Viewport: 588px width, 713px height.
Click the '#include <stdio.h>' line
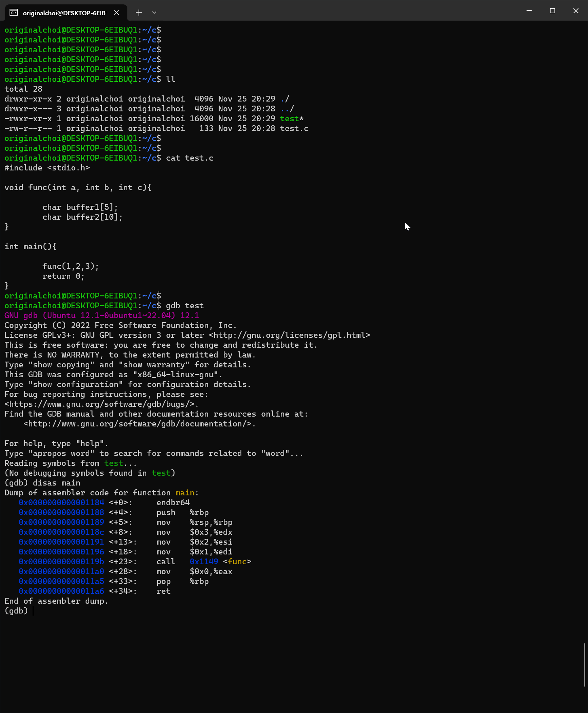coord(47,168)
